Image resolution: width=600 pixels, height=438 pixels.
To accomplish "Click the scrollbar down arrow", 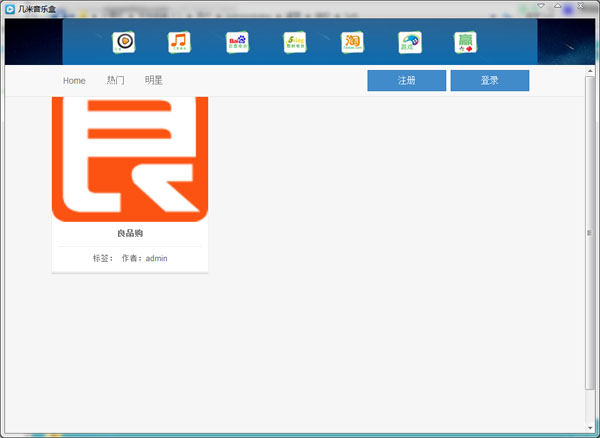I will (x=589, y=426).
